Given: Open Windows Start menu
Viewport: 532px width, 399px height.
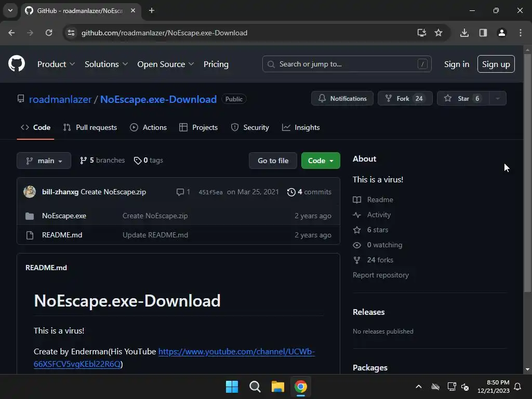Looking at the screenshot, I should pyautogui.click(x=232, y=387).
